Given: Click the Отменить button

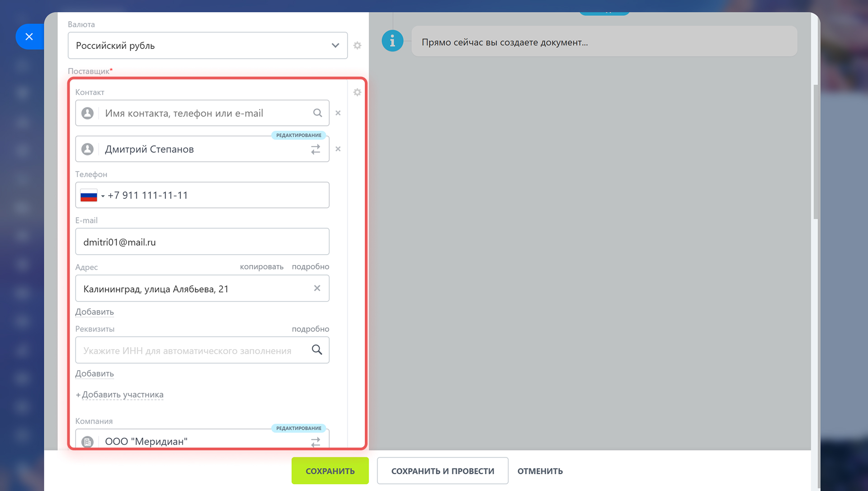Looking at the screenshot, I should (x=540, y=471).
